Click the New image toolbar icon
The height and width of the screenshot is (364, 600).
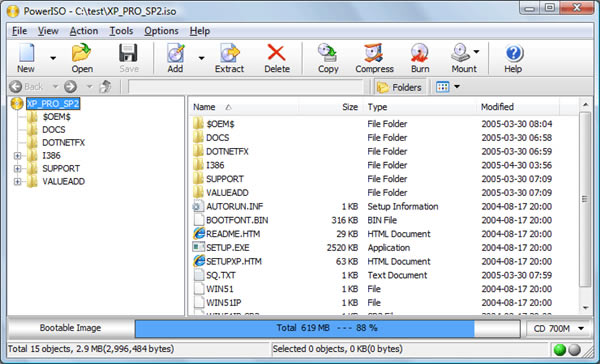coord(26,54)
